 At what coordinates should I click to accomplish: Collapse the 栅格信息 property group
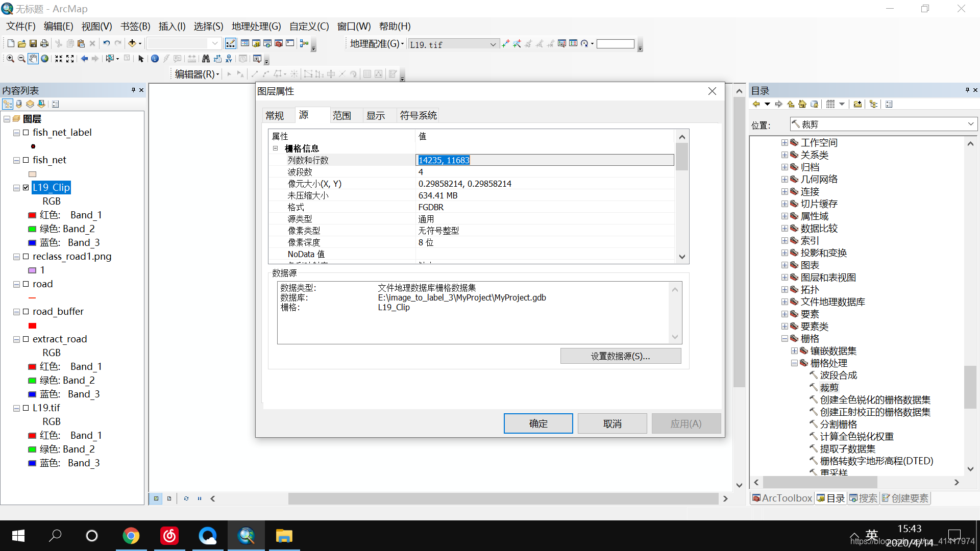tap(276, 148)
